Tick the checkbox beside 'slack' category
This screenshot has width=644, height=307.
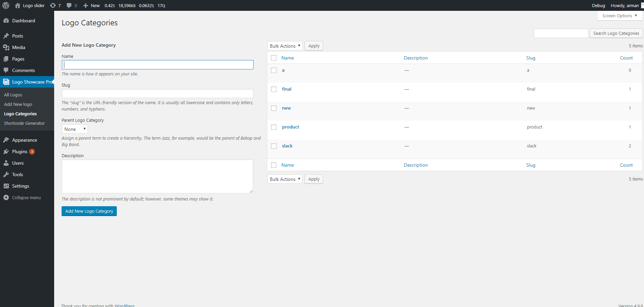tap(274, 146)
